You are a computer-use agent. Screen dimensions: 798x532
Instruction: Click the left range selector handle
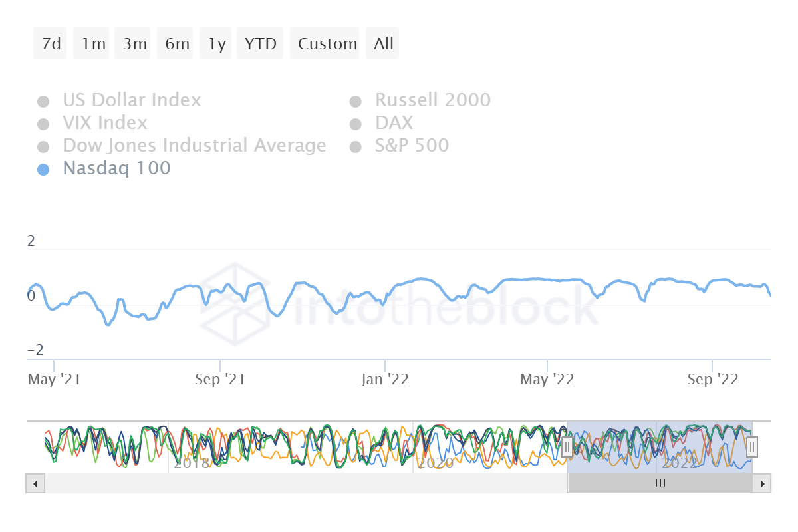[568, 448]
